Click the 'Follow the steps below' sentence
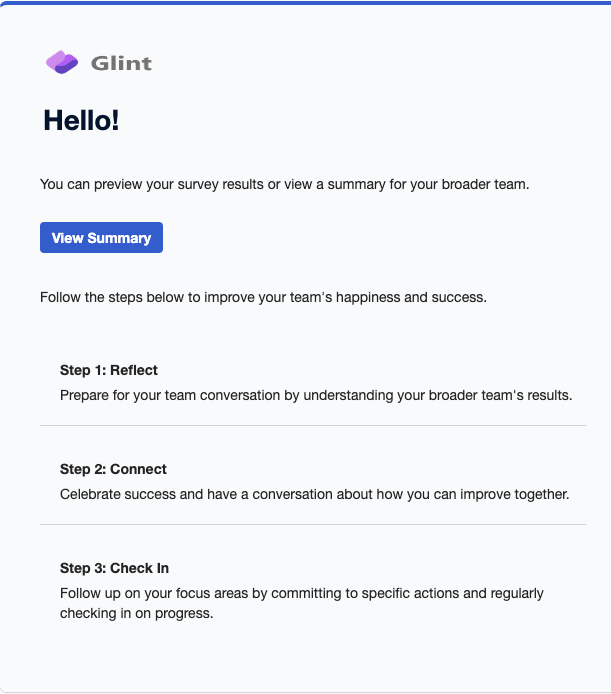Viewport: 611px width, 694px height. [263, 297]
